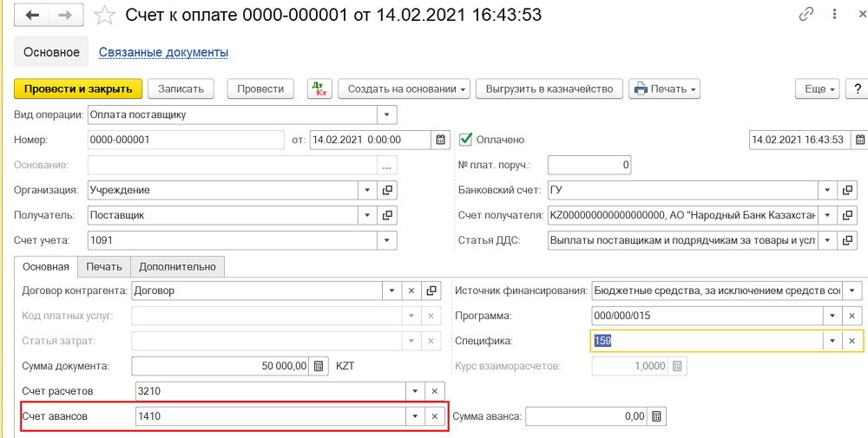The height and width of the screenshot is (438, 868).
Task: Expand the Счет учета dropdown
Action: point(387,240)
